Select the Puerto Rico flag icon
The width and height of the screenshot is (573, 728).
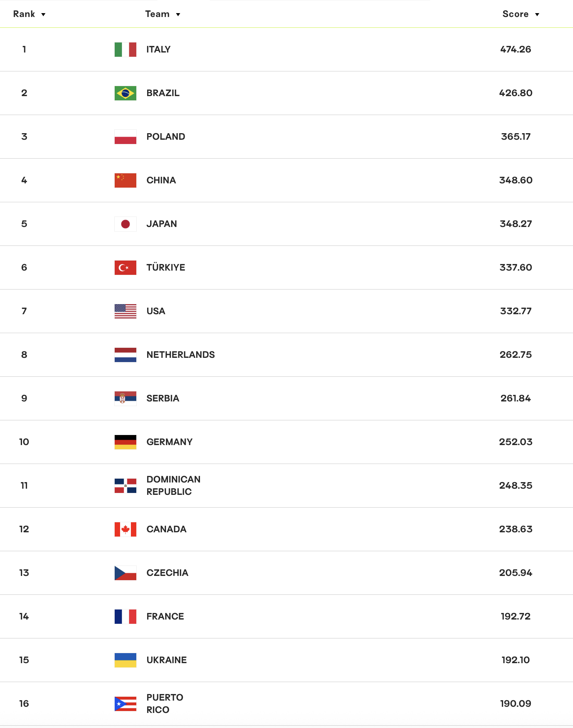pyautogui.click(x=125, y=704)
